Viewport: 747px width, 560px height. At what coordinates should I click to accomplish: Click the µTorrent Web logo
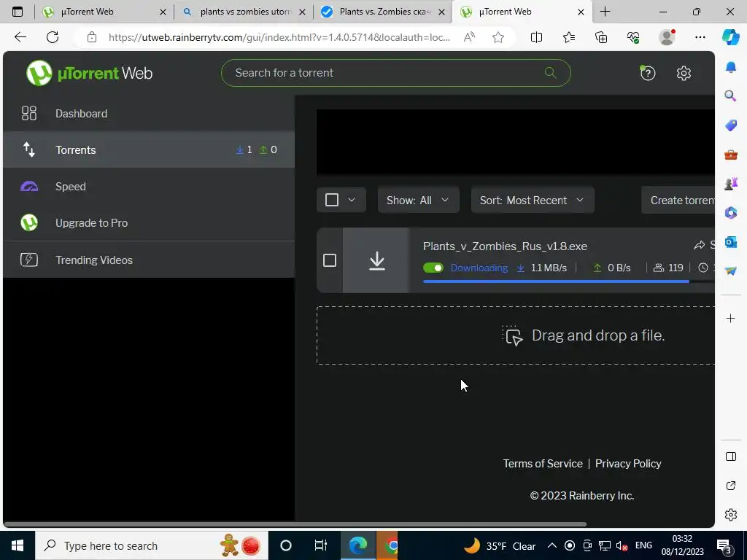(89, 74)
